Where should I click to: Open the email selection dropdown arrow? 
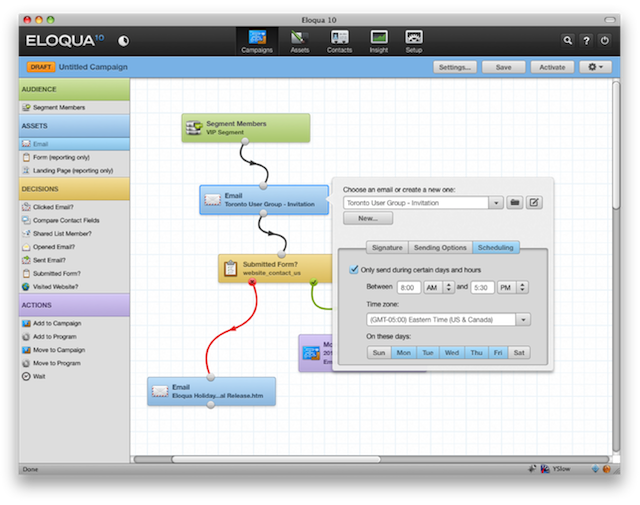[496, 202]
